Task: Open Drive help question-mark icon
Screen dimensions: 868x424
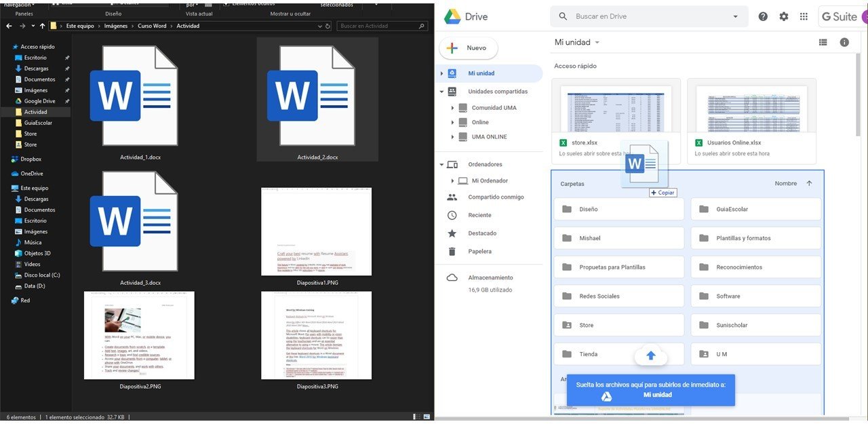Action: 763,16
